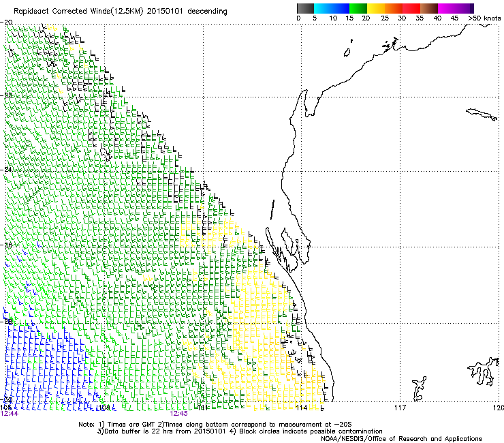Click the 12:45 time label
The height and width of the screenshot is (443, 504).
pyautogui.click(x=178, y=414)
